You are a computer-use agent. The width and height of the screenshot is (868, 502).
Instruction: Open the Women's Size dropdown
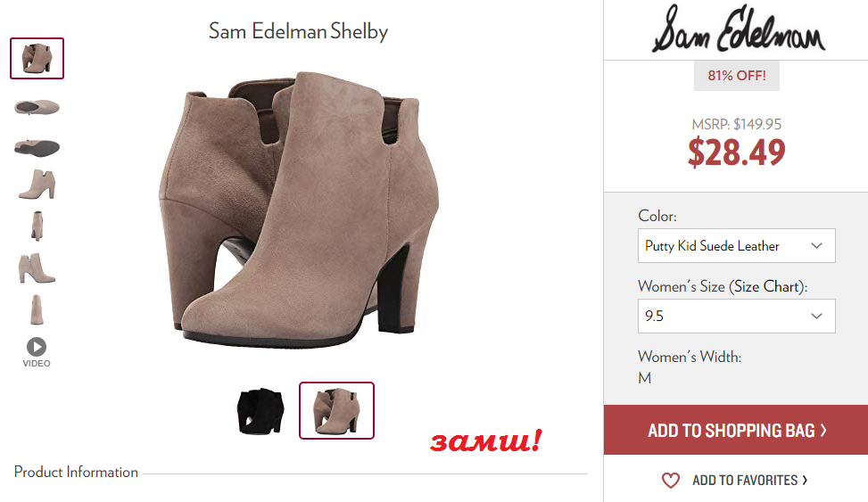pyautogui.click(x=736, y=316)
